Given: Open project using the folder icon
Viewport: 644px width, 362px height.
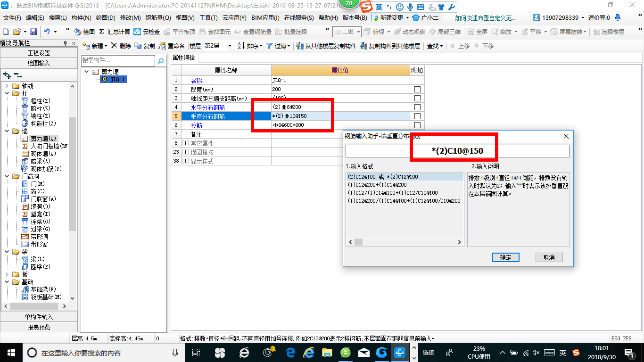Looking at the screenshot, I should click(17, 32).
